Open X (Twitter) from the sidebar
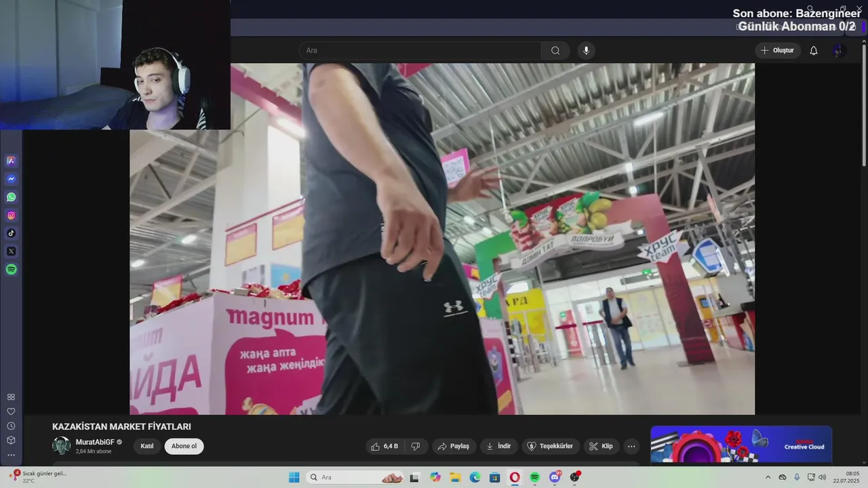Image resolution: width=868 pixels, height=488 pixels. (x=11, y=251)
